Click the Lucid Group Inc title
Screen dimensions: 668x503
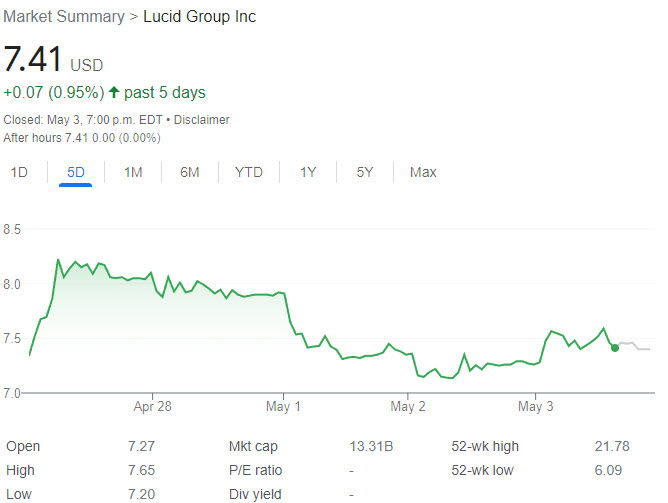198,17
